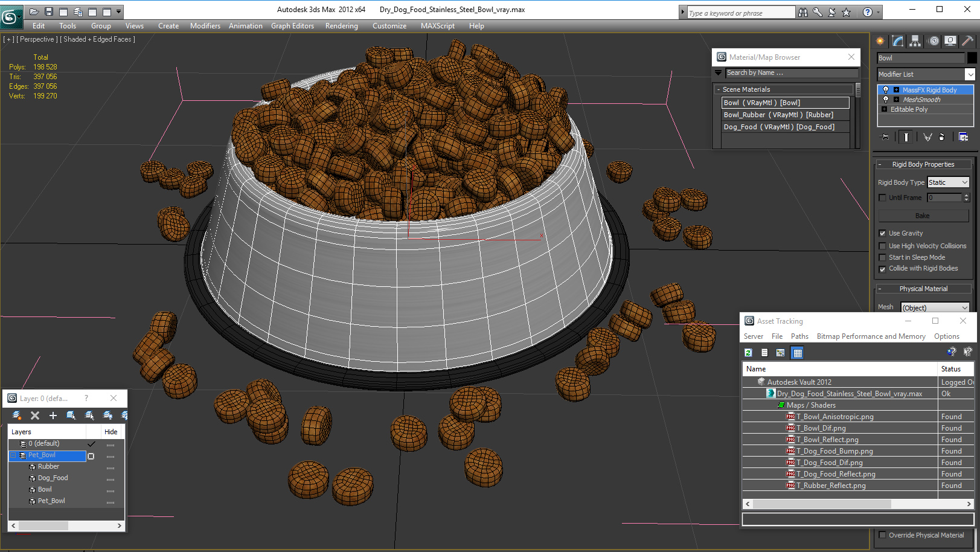980x552 pixels.
Task: Toggle Show End Result icon
Action: [x=906, y=137]
